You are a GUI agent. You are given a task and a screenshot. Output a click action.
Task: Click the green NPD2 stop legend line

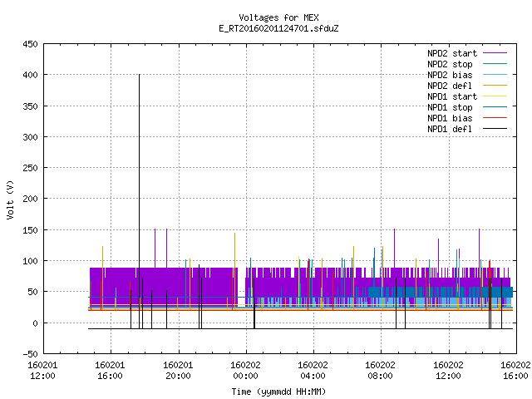tap(495, 63)
